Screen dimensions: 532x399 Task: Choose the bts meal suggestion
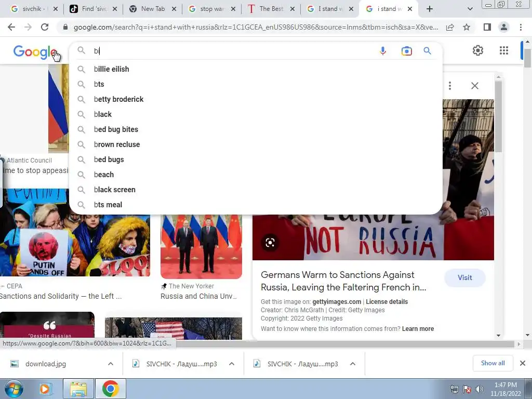coord(256,205)
